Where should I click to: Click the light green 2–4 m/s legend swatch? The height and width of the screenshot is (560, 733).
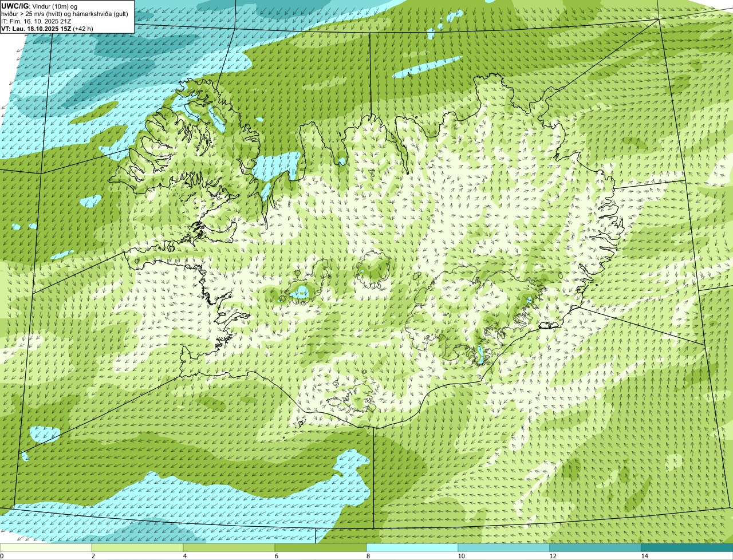point(137,547)
